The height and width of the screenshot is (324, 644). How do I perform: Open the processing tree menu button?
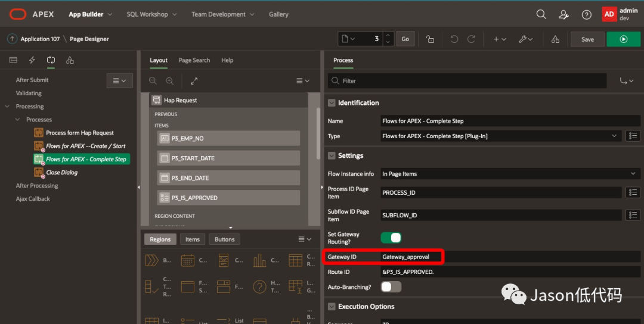pos(119,80)
